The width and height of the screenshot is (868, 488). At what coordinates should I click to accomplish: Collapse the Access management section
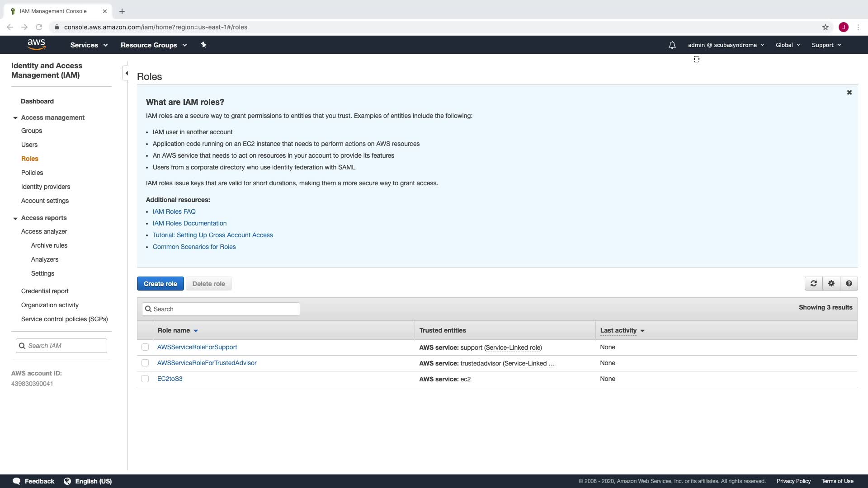[15, 118]
